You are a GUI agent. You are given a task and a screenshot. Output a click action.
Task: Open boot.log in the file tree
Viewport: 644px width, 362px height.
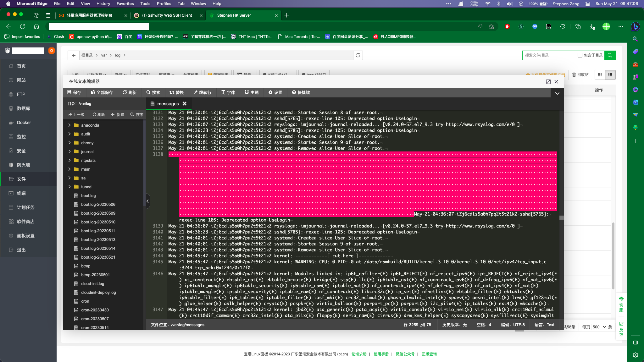(88, 195)
